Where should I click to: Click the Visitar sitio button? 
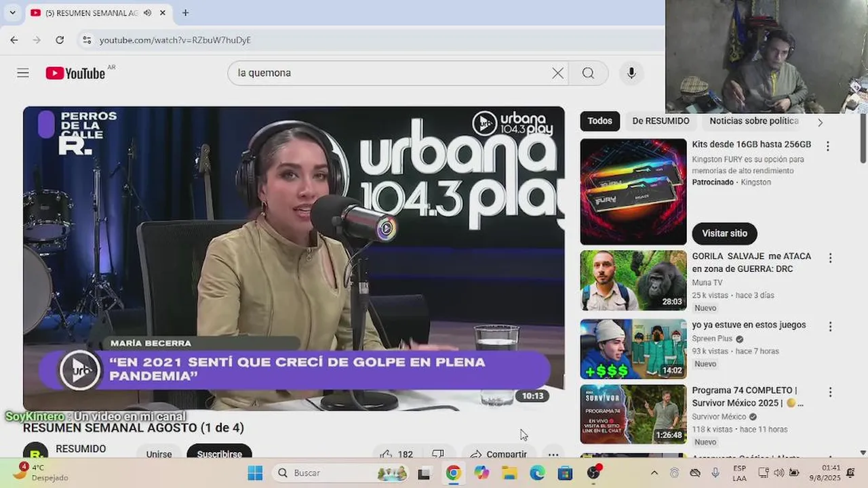pos(724,233)
